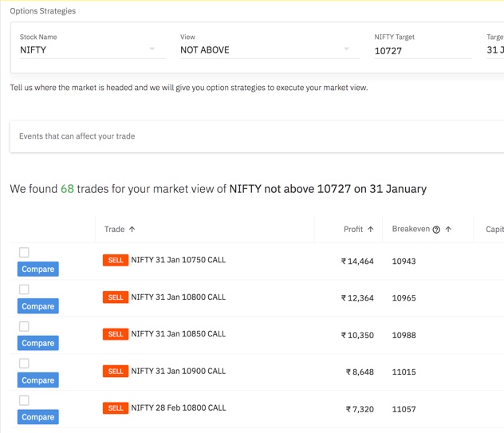Image resolution: width=504 pixels, height=433 pixels.
Task: Select trade NIFTY 28 Feb 10800 CALL
Action: click(x=179, y=407)
